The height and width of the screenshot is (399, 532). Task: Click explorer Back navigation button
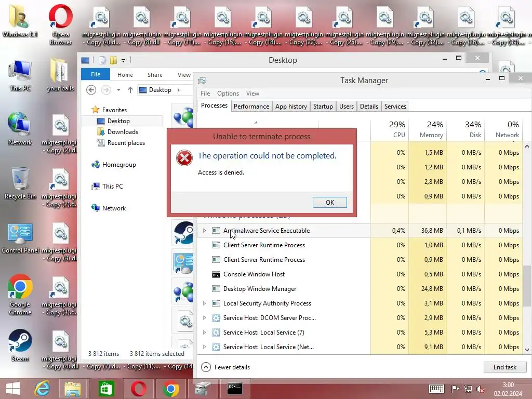pos(91,90)
